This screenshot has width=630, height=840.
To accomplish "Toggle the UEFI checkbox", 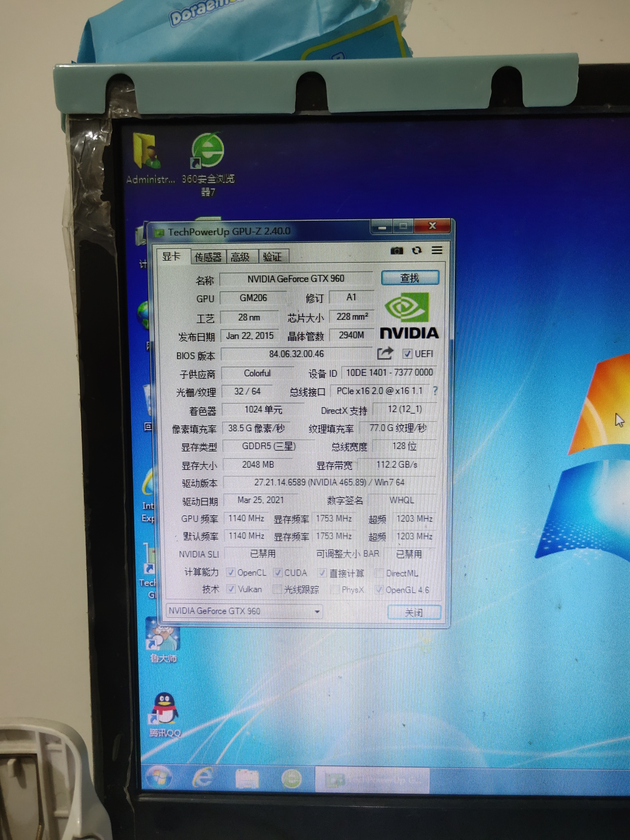I will coord(407,354).
